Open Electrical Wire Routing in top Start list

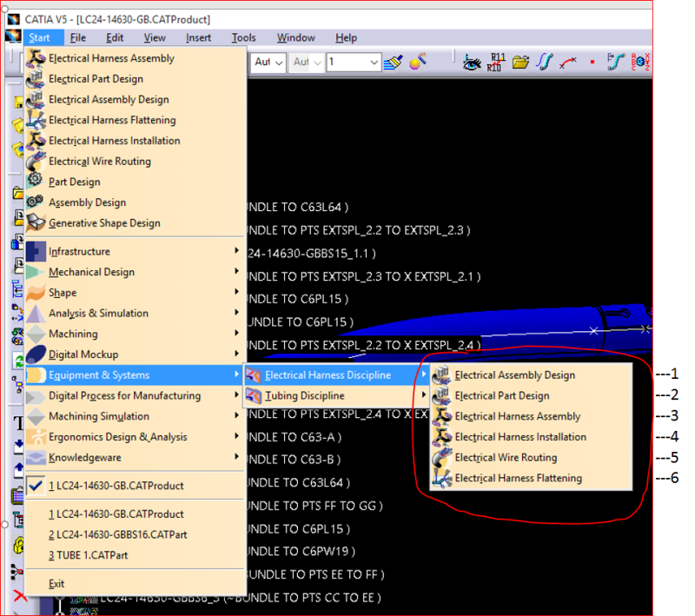click(x=136, y=162)
